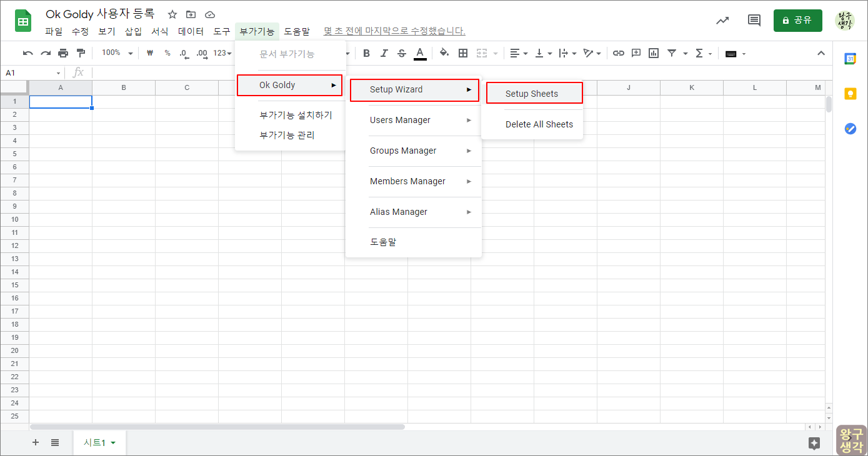Screen dimensions: 868x456
Task: Open the 도움말 menu in menu bar
Action: (297, 31)
